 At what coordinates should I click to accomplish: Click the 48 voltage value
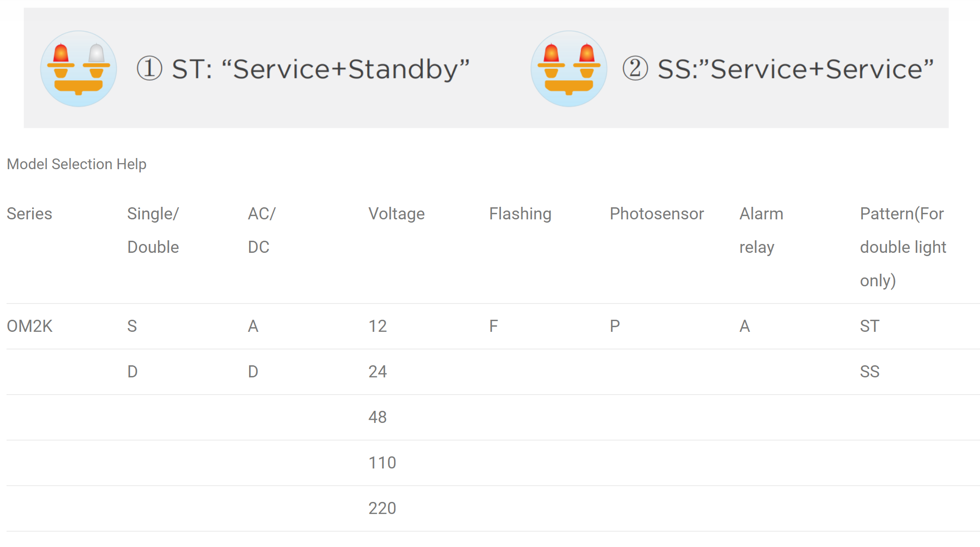377,417
